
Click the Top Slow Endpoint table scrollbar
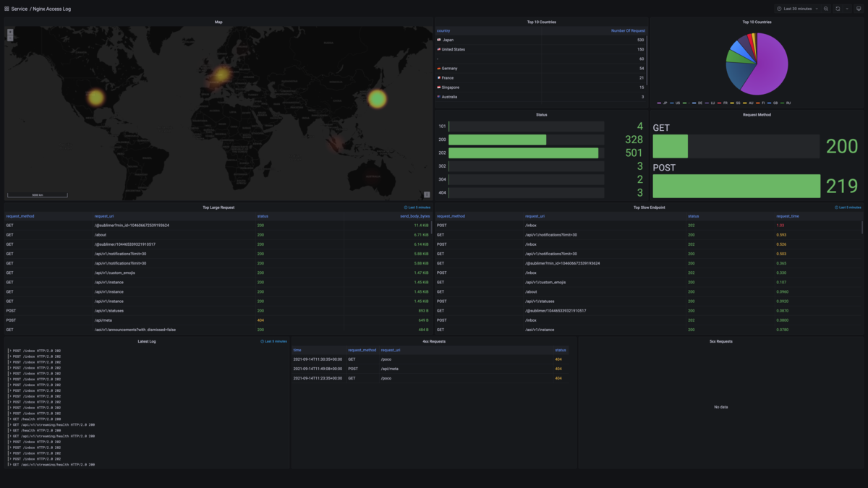pos(863,227)
